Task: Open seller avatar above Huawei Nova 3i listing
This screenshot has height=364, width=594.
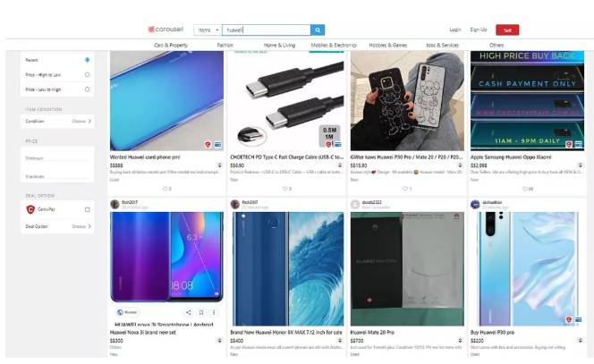Action: (x=115, y=204)
